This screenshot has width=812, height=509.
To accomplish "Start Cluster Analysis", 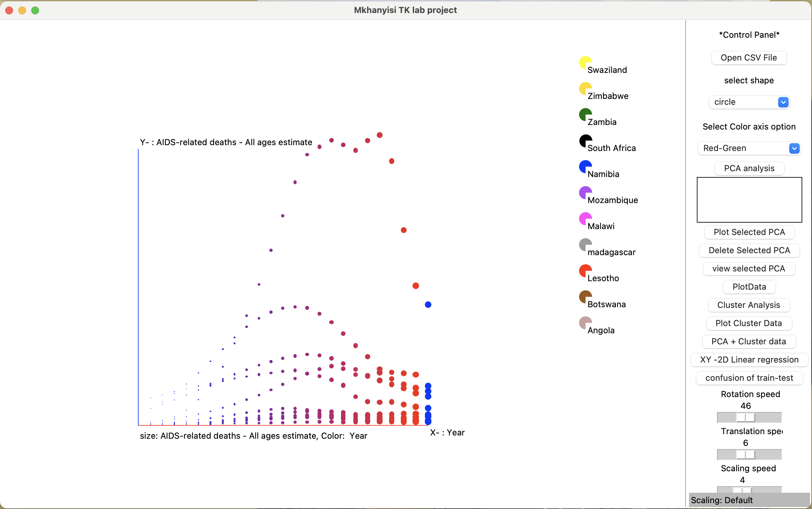I will point(748,305).
